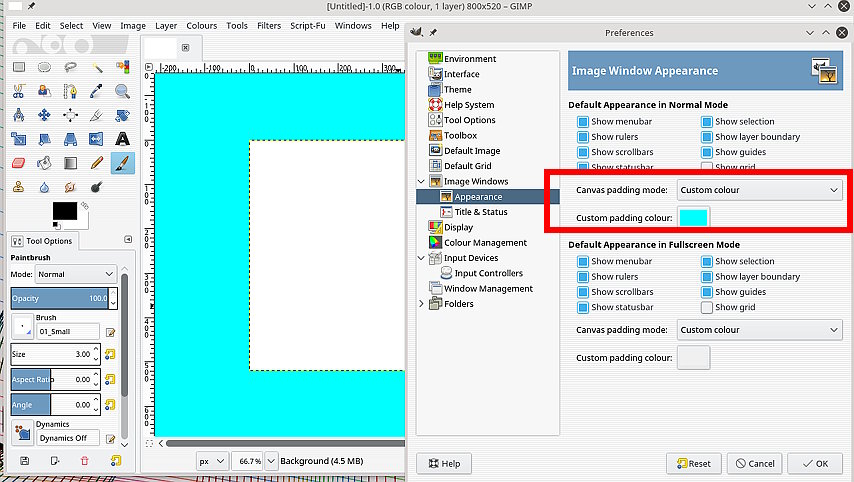This screenshot has height=482, width=854.
Task: Open Fullscreen Mode Canvas padding mode dropdown
Action: pyautogui.click(x=759, y=330)
